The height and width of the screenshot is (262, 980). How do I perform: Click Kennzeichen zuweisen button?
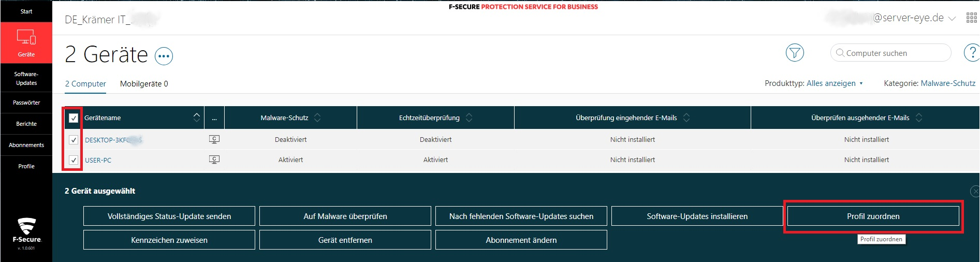coord(169,240)
